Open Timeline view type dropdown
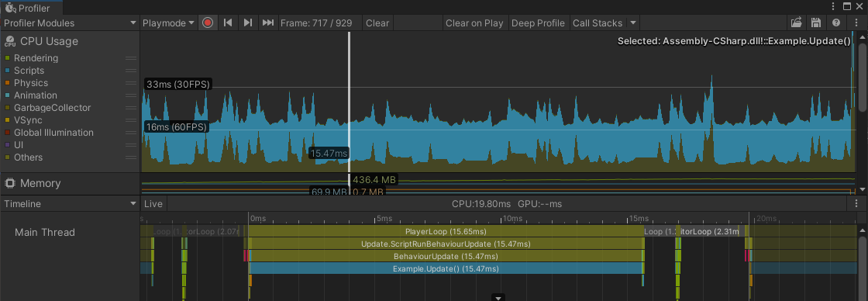 [x=70, y=203]
